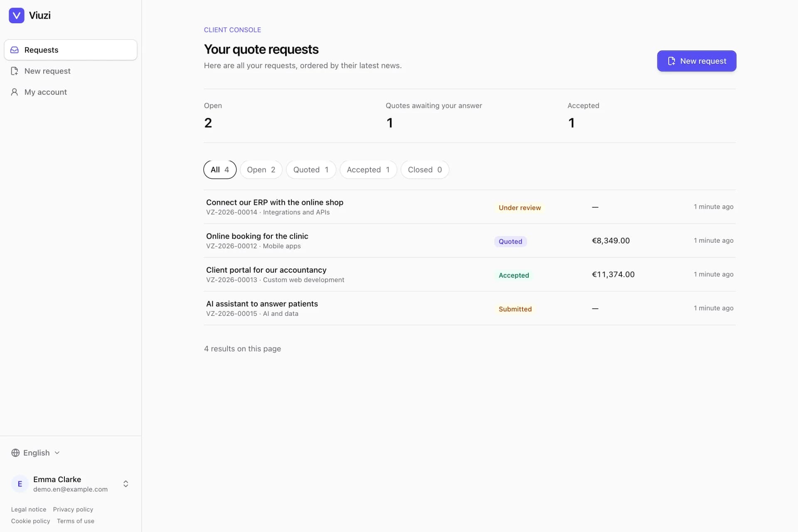Click 'VZ-2026-00014 · Integrations and APIs' text
798x532 pixels.
click(268, 212)
